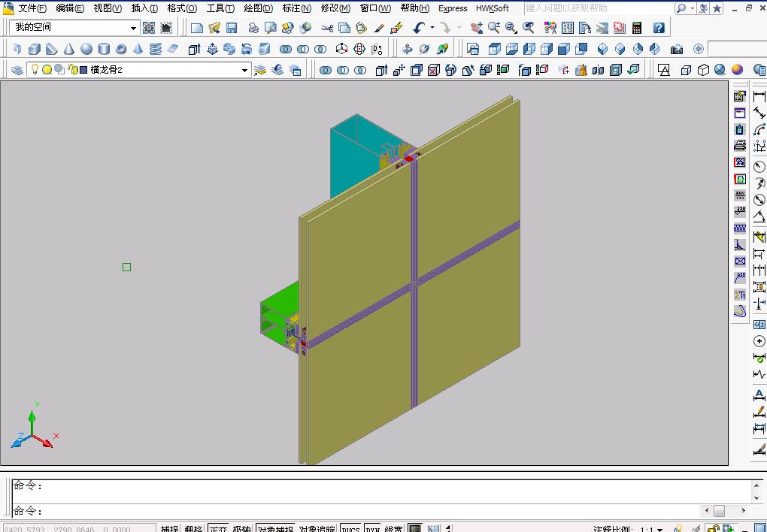Click the Union boolean icon in solids toolbar
The image size is (767, 532).
point(286,49)
